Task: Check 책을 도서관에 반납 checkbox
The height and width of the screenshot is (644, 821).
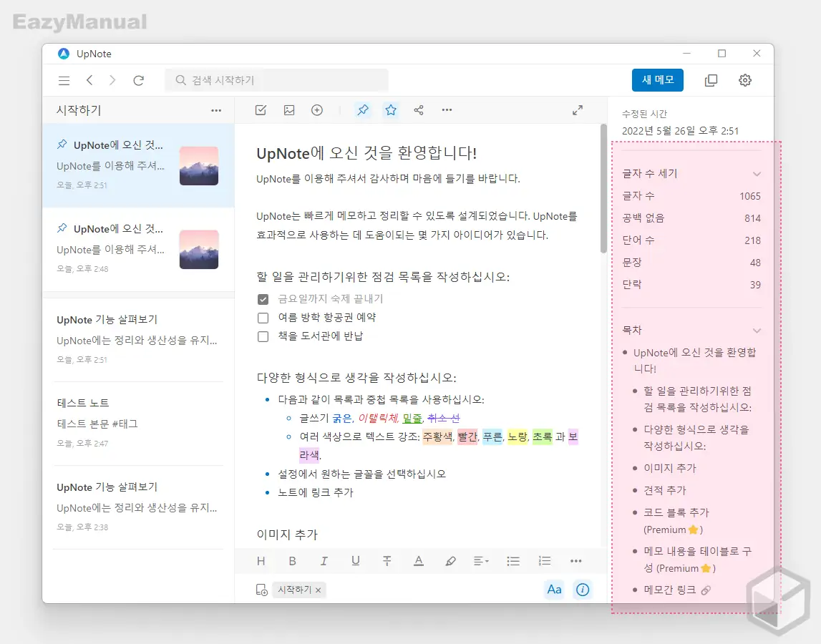Action: (x=263, y=336)
